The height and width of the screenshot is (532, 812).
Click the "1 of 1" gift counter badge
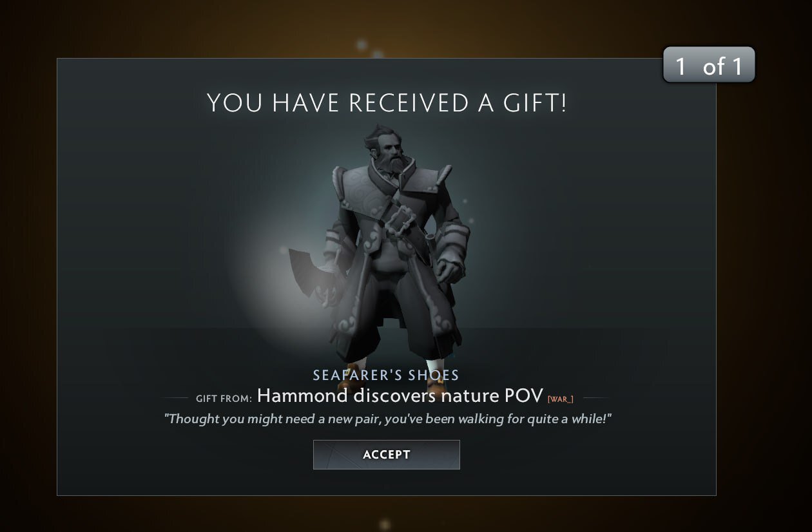pos(708,65)
